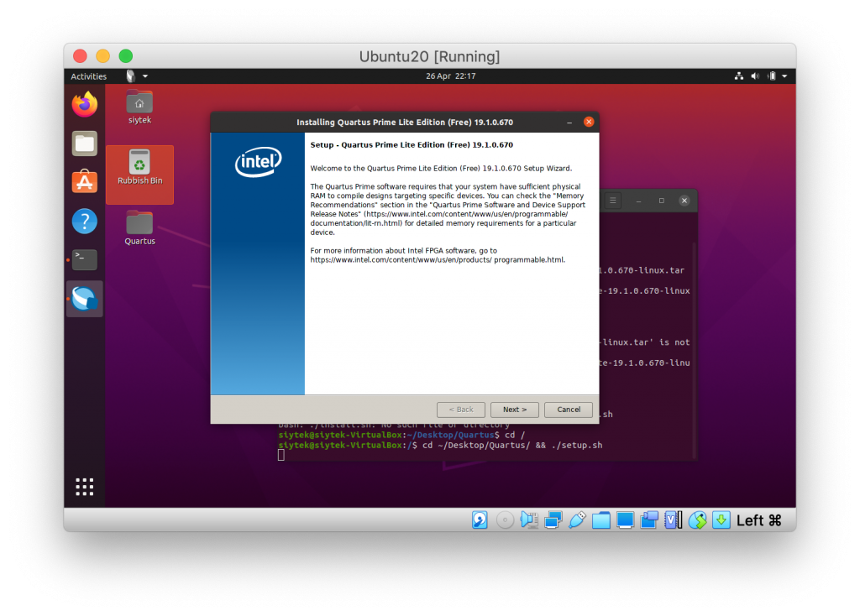The width and height of the screenshot is (860, 616).
Task: Select the Quartus installer dock icon
Action: click(85, 299)
